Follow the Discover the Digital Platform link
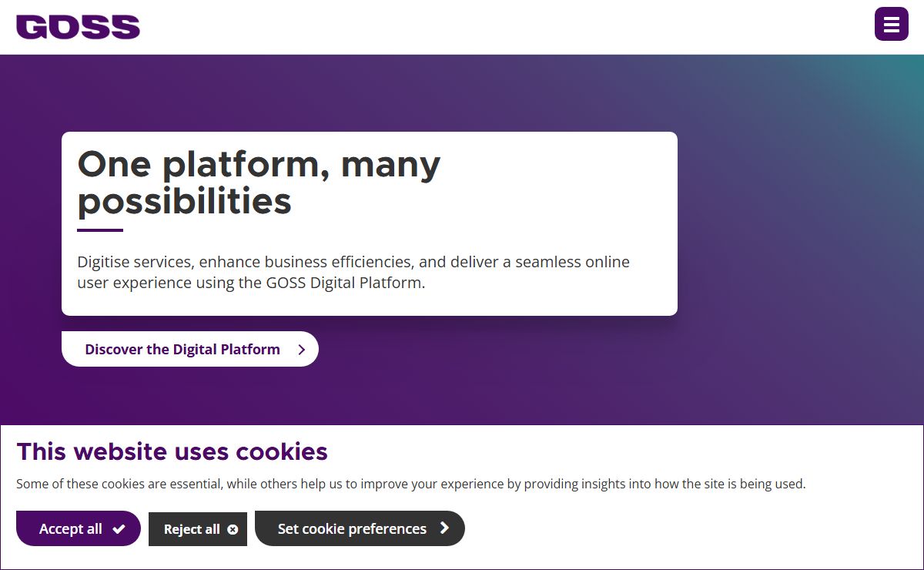This screenshot has height=570, width=924. 189,349
